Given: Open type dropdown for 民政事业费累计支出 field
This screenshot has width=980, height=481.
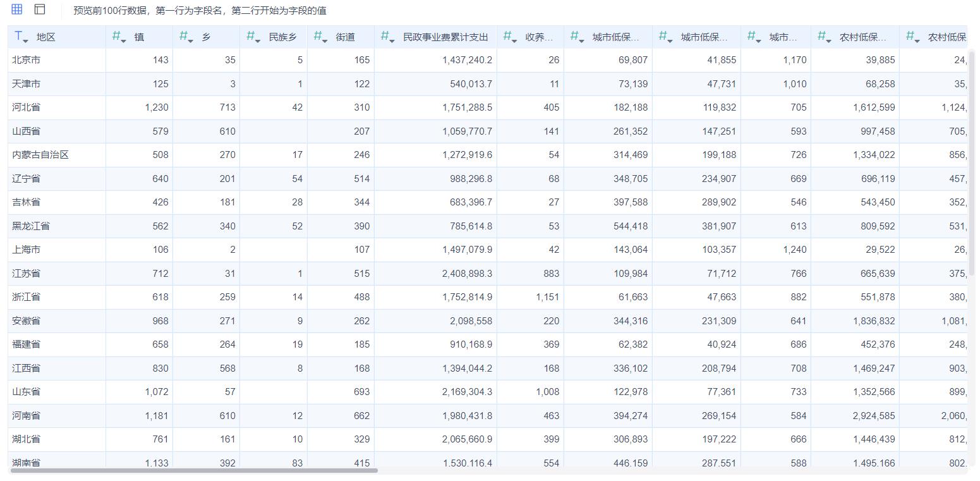Looking at the screenshot, I should pos(388,37).
